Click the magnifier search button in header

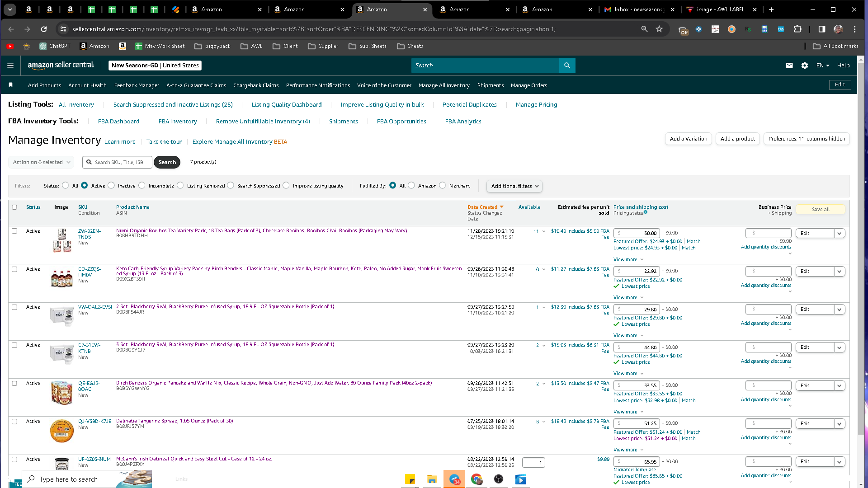pyautogui.click(x=567, y=66)
